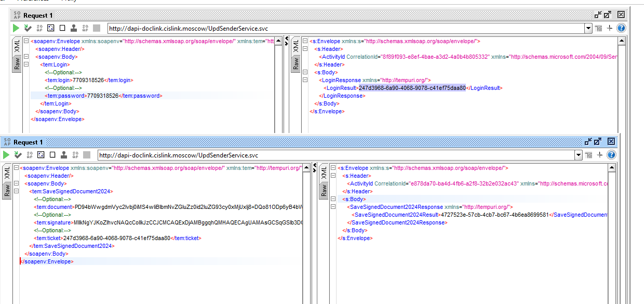Click plus icon in SaveSignedDocument2024 toolbar
This screenshot has width=644, height=304.
pyautogui.click(x=600, y=155)
